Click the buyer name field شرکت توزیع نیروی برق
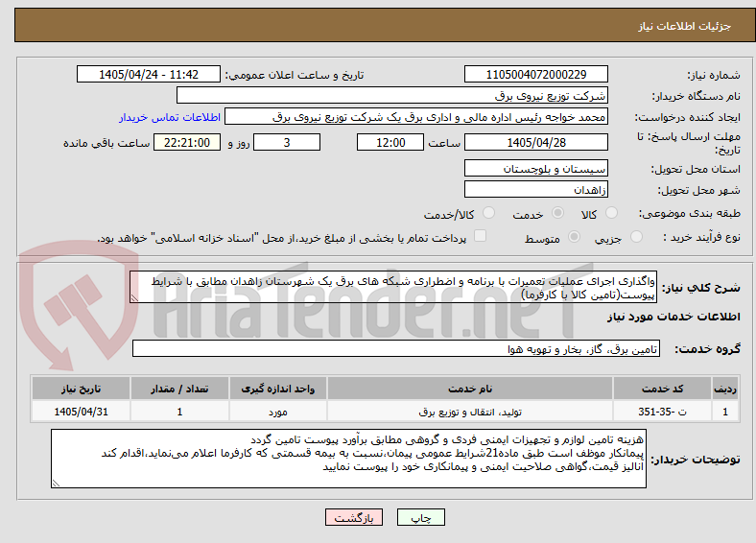This screenshot has height=543, width=756. coord(392,96)
